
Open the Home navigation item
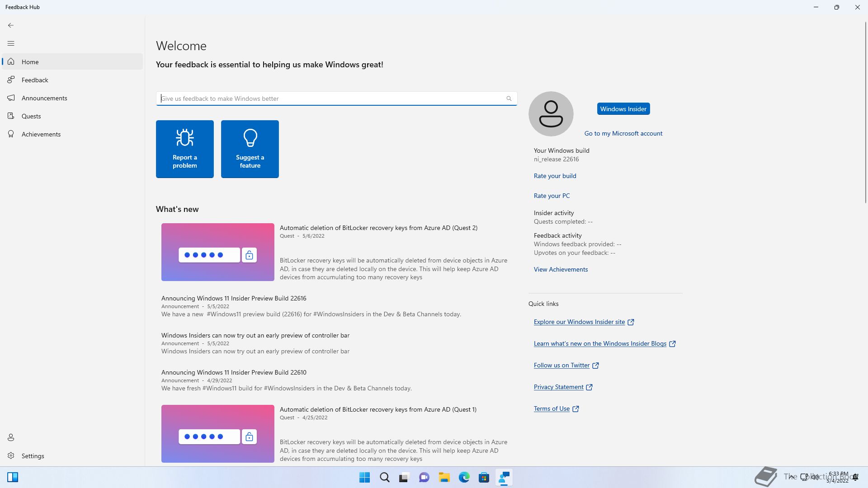coord(72,62)
